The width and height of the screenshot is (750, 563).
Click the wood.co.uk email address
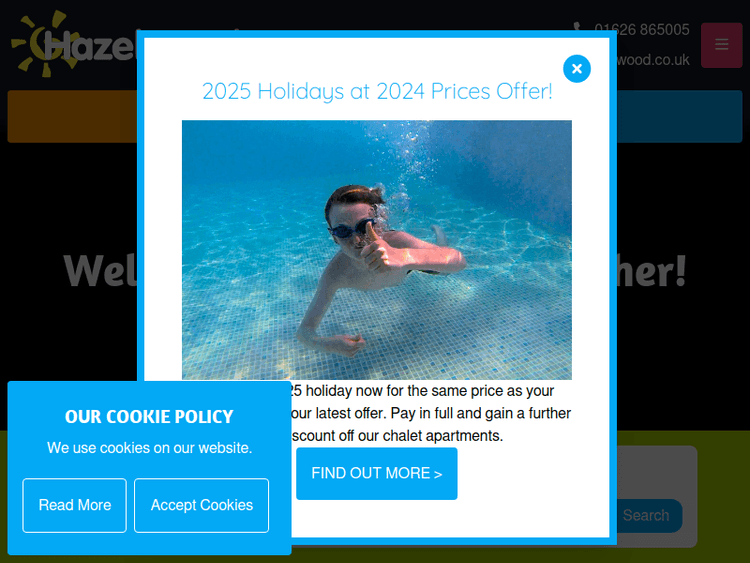click(653, 60)
